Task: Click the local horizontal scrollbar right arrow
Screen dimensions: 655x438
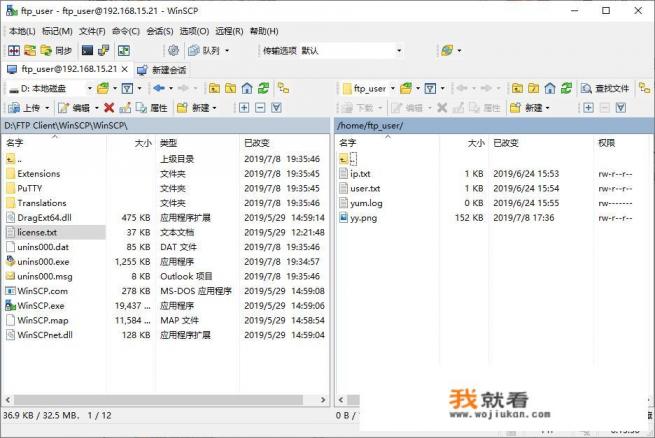Action: pos(323,400)
